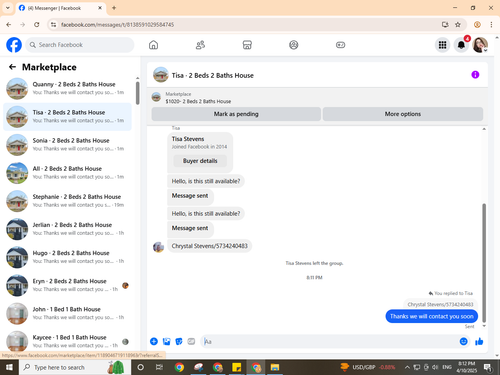
Task: Open the Marketplace storefront icon
Action: point(247,45)
